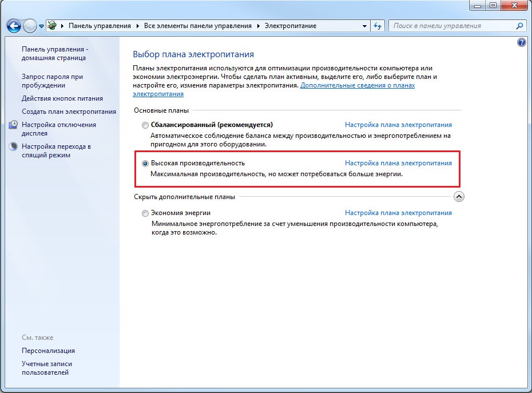
Task: Open recent pages dropdown next to navigation arrows
Action: click(x=41, y=26)
